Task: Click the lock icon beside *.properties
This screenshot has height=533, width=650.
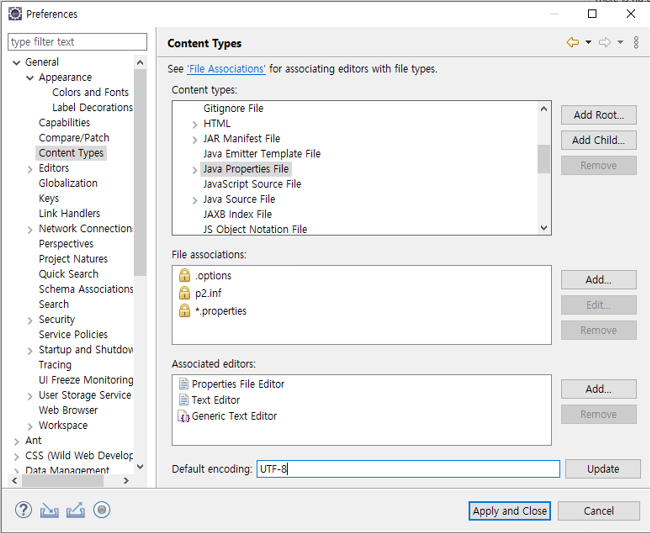Action: [184, 310]
